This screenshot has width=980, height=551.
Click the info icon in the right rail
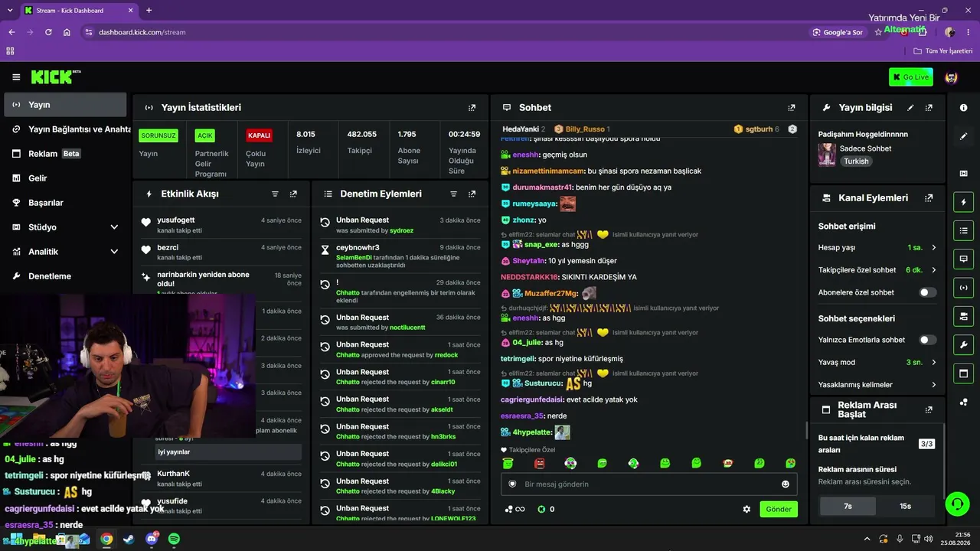(x=963, y=108)
